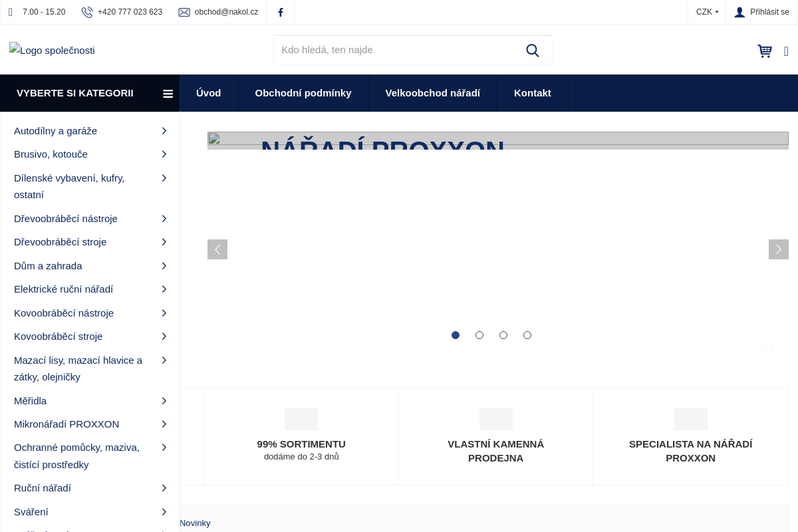
Task: Select the second carousel slide dot
Action: tap(479, 335)
